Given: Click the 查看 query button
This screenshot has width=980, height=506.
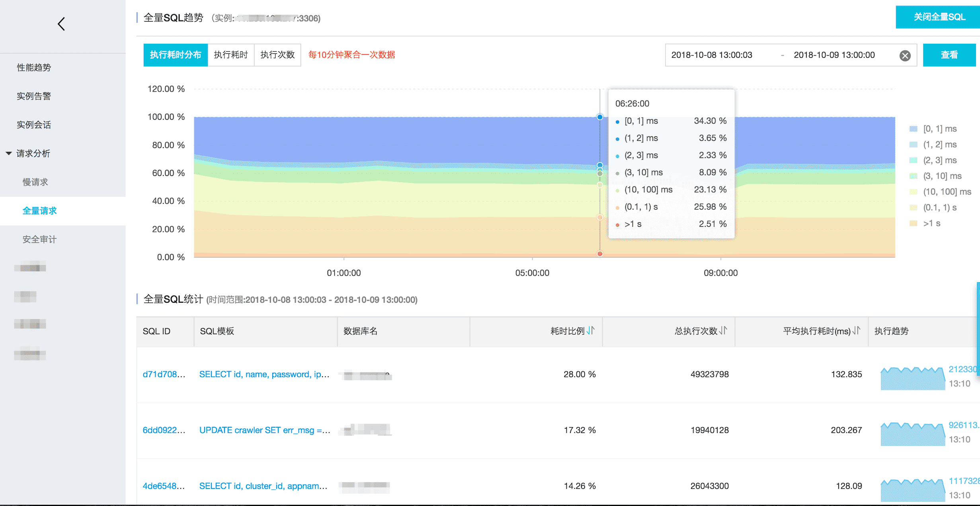Looking at the screenshot, I should (x=949, y=55).
